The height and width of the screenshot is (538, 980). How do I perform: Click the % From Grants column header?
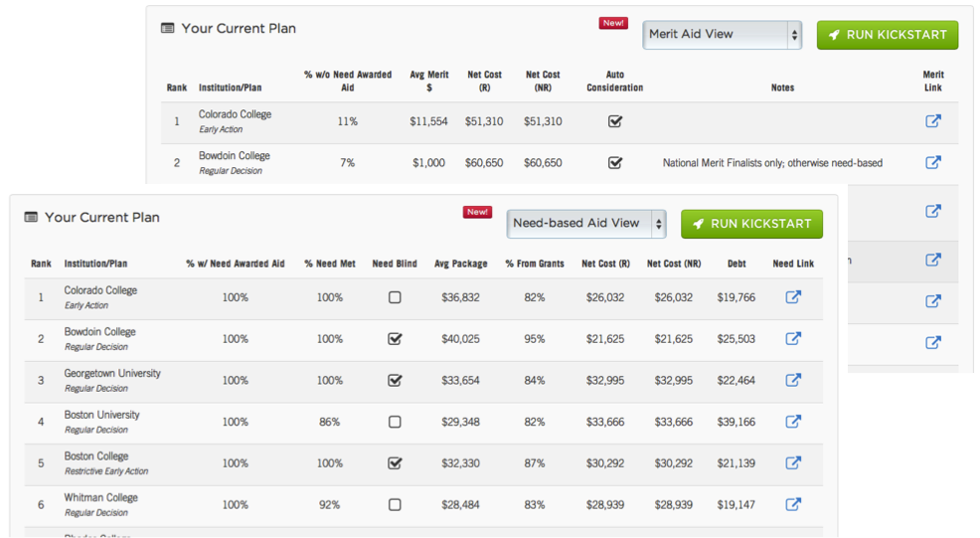(535, 264)
